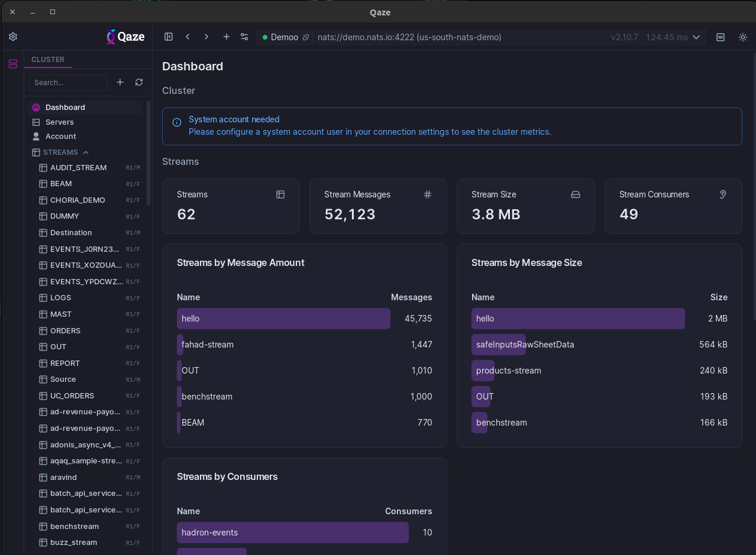
Task: Switch to the Servers section
Action: pos(61,122)
